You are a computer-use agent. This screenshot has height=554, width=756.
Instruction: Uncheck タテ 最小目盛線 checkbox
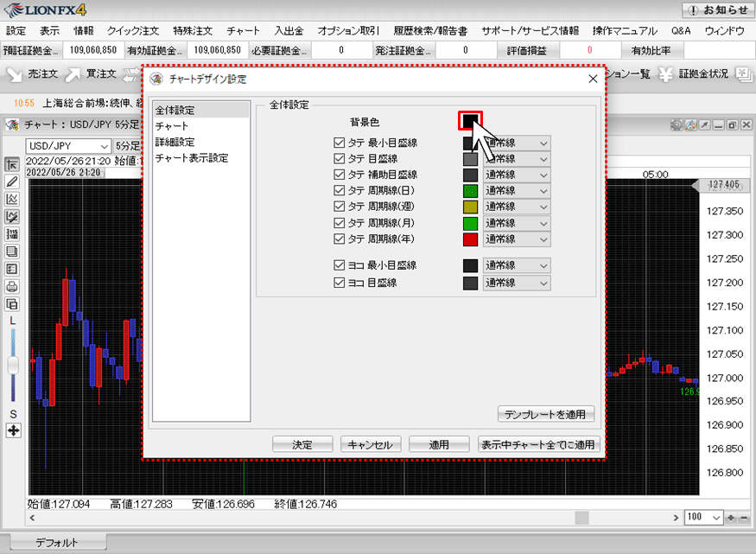pos(340,143)
